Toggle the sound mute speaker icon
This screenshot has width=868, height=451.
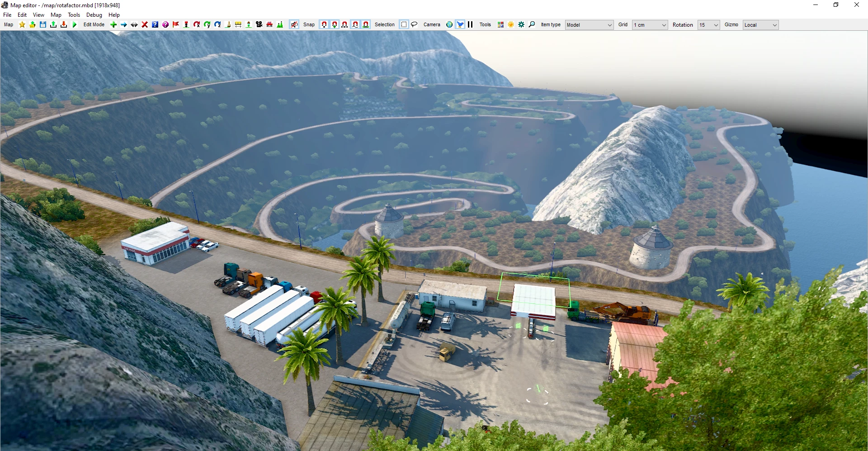coord(294,24)
